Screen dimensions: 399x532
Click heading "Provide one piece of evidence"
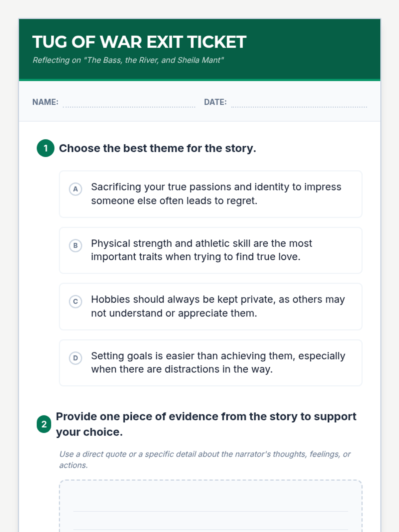pyautogui.click(x=206, y=424)
